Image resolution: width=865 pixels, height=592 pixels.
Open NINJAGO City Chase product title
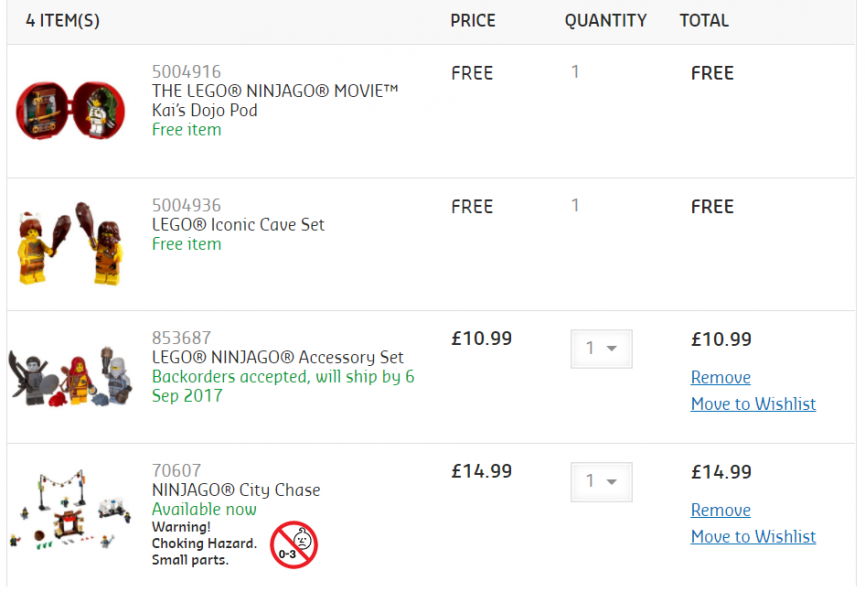coord(236,490)
